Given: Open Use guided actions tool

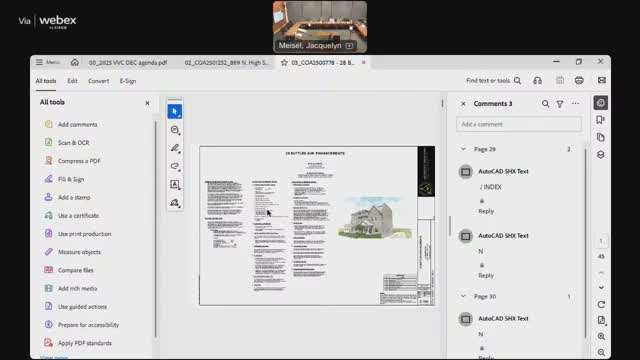Looking at the screenshot, I should click(82, 307).
